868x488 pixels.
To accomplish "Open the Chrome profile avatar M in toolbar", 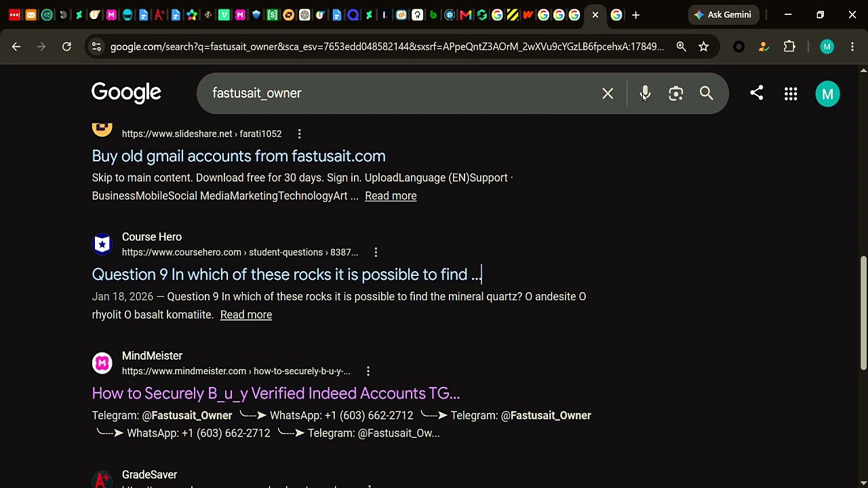I will (826, 47).
